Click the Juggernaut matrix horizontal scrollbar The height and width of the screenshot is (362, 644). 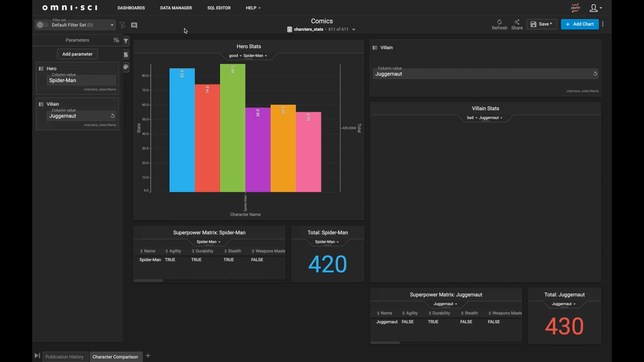coord(385,343)
